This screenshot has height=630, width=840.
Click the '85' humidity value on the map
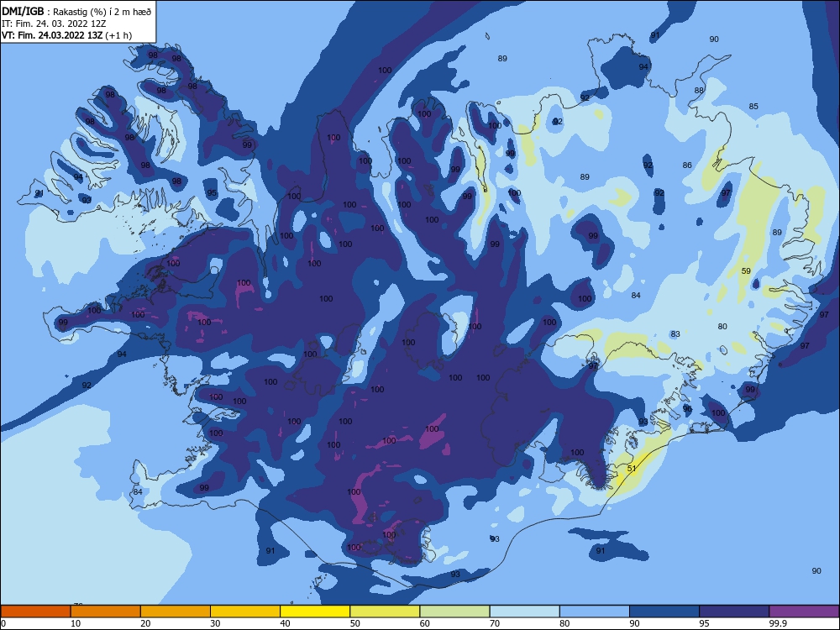(753, 106)
